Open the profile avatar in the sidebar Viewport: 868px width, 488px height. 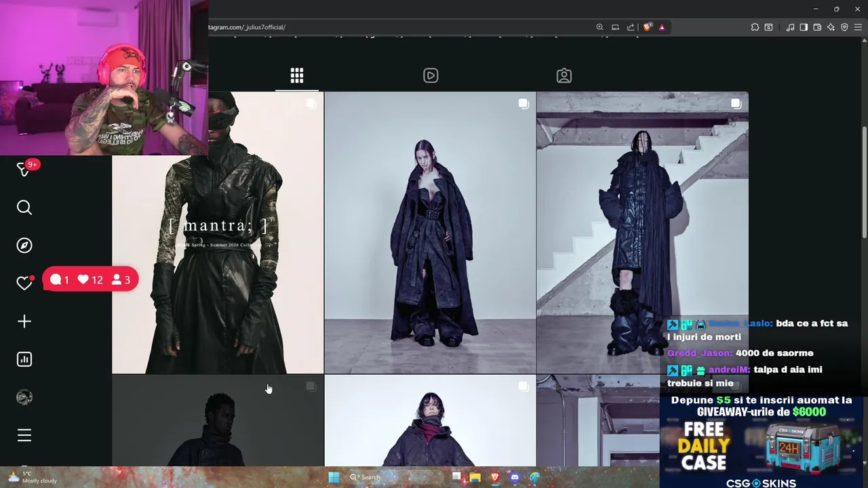[24, 397]
